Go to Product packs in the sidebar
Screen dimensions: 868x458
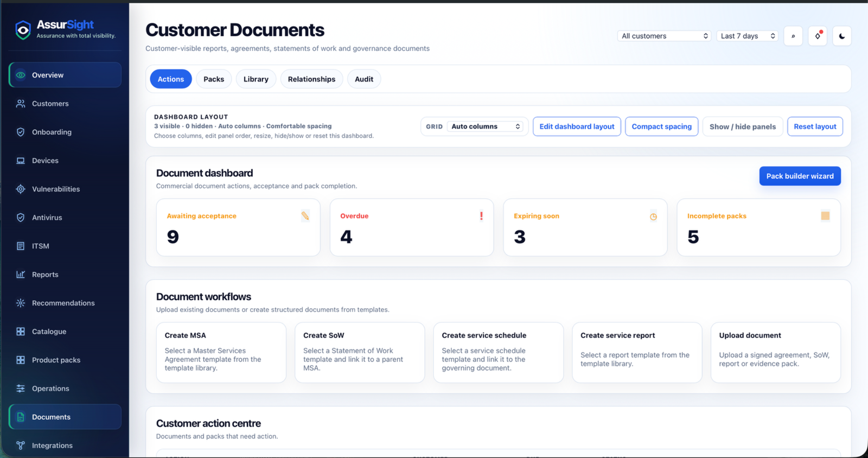pos(65,360)
